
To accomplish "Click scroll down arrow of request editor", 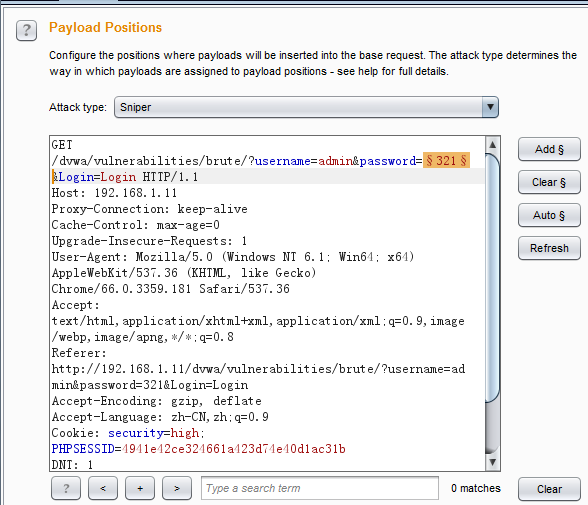I will pos(492,462).
